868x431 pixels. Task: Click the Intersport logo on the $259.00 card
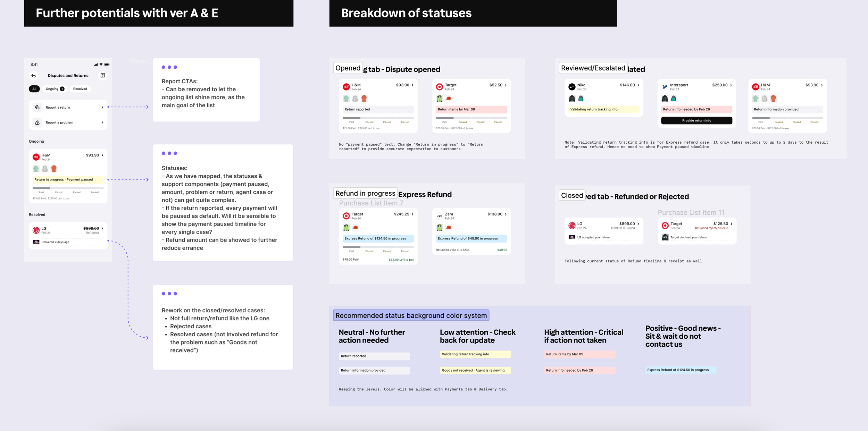(x=665, y=87)
